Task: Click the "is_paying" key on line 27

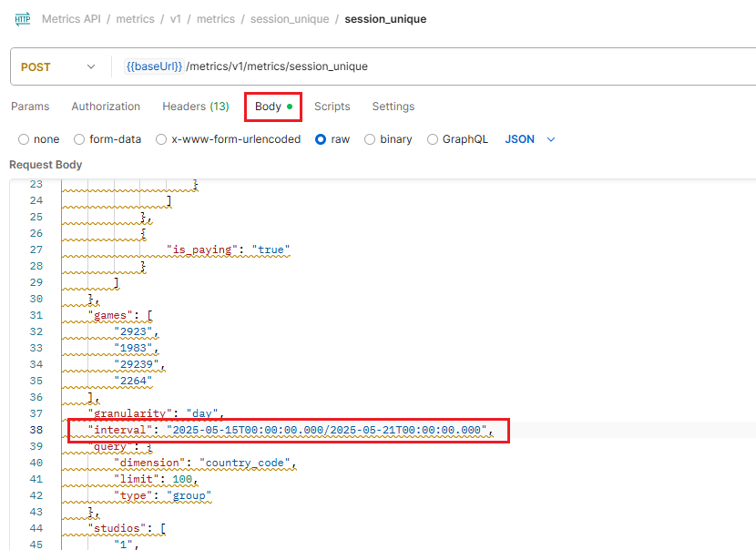Action: click(202, 250)
